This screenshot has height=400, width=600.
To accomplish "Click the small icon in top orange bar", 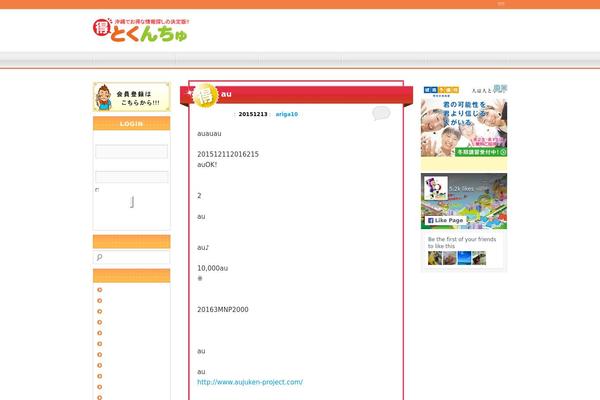I will (x=501, y=4).
